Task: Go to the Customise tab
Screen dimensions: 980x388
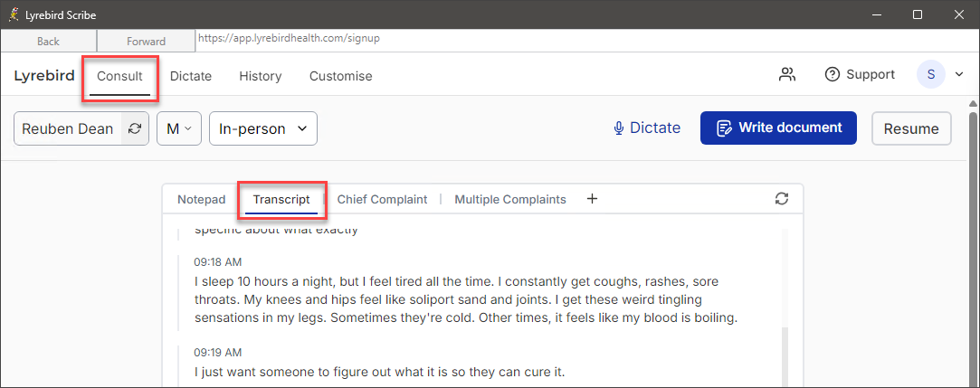Action: 340,76
